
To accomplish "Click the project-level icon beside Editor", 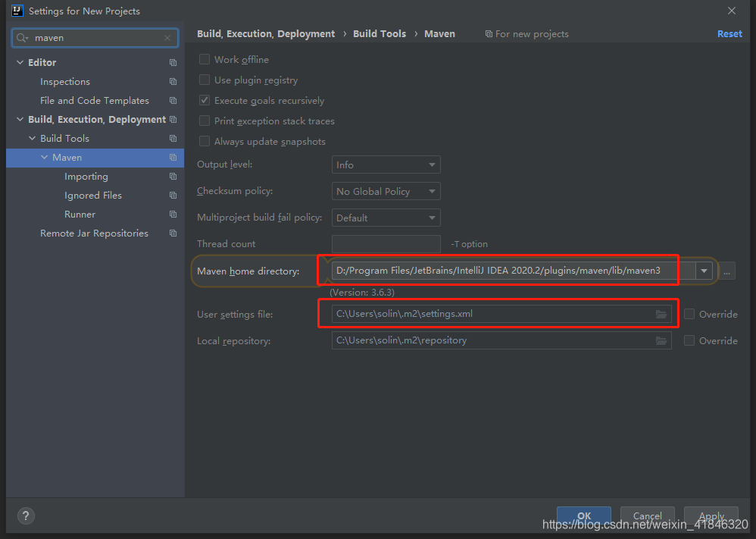I will [173, 63].
